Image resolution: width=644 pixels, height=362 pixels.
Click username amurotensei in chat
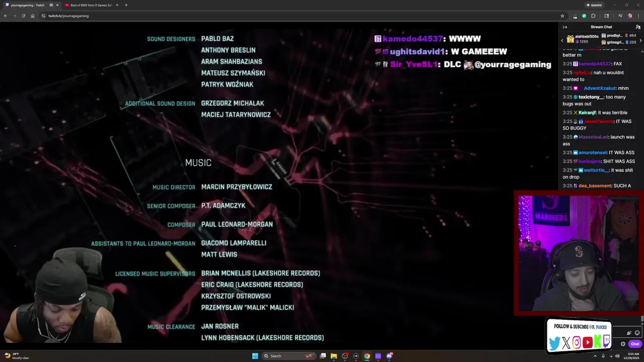coord(592,152)
